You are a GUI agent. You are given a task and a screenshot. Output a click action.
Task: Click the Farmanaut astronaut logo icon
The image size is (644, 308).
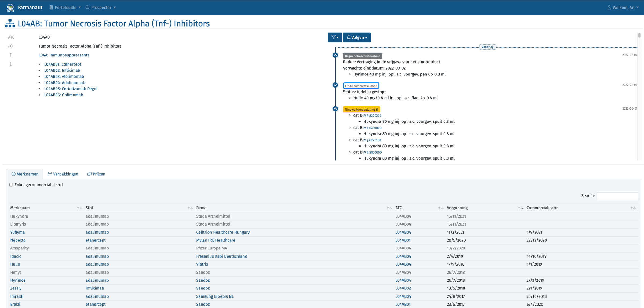(10, 8)
